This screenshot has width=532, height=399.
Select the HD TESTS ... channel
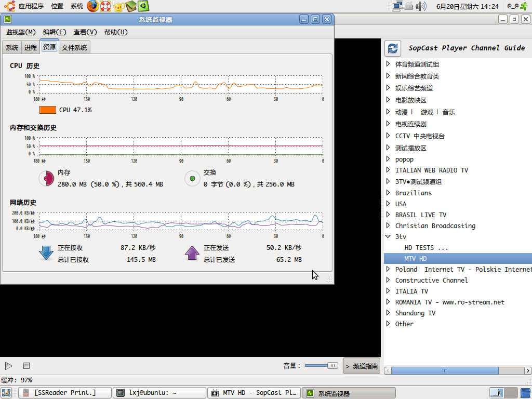pos(458,247)
